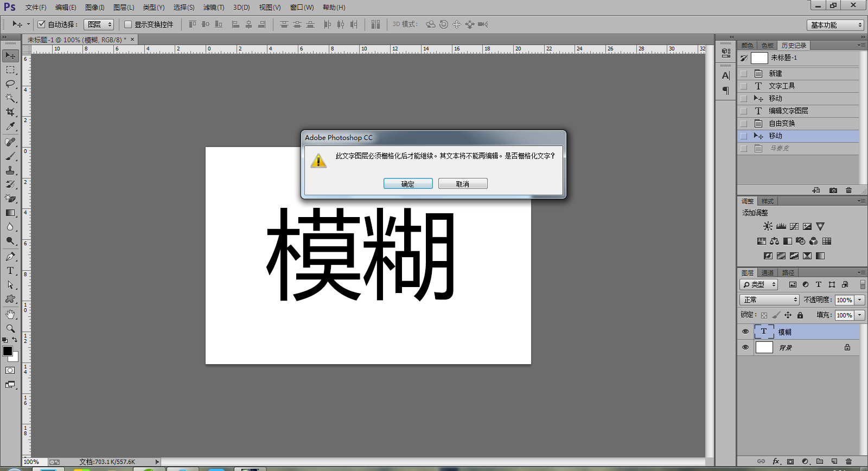Select the Hand tool
This screenshot has height=471, width=868.
[x=10, y=315]
